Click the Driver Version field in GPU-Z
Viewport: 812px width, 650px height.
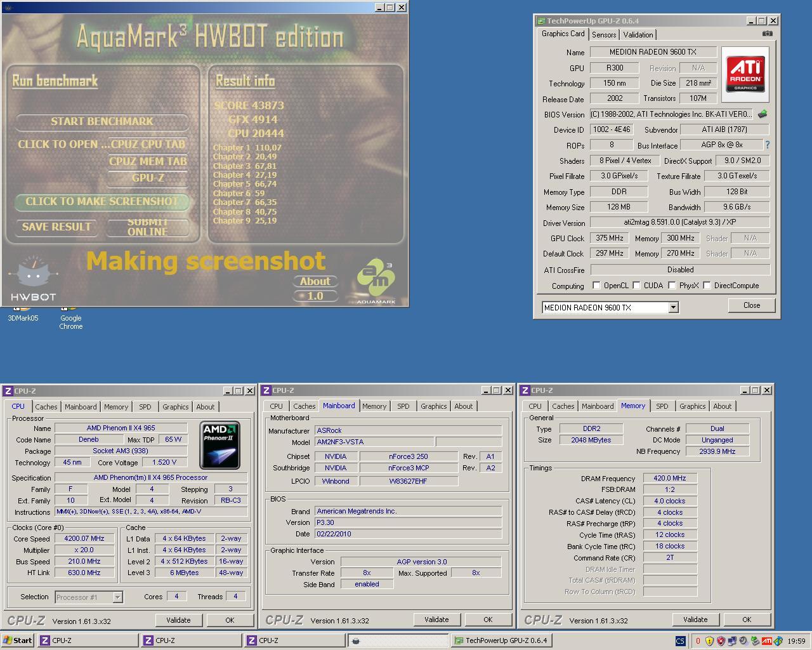point(679,222)
